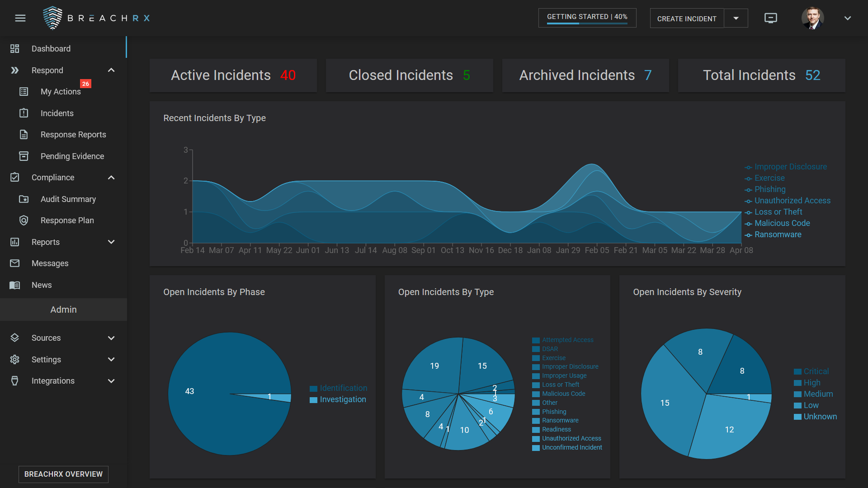Click the Integrations plug icon
This screenshot has width=868, height=488.
tap(15, 381)
